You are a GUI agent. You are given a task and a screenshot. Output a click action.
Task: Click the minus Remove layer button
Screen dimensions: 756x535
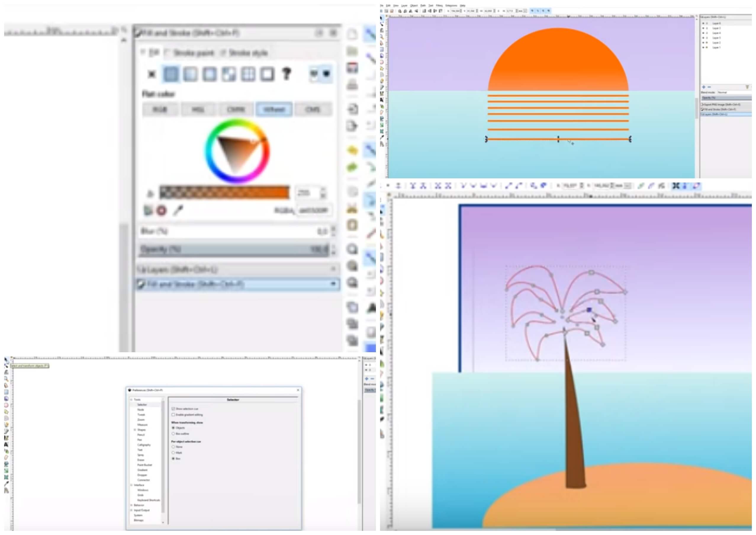(x=709, y=87)
